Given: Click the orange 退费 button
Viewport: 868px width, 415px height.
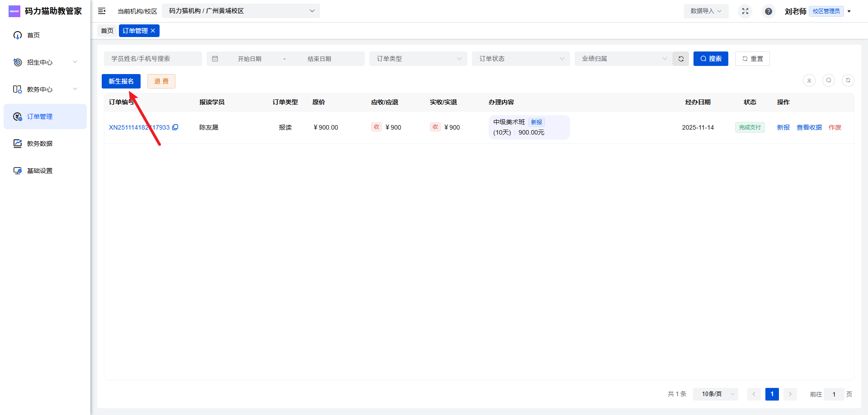Looking at the screenshot, I should pos(161,81).
